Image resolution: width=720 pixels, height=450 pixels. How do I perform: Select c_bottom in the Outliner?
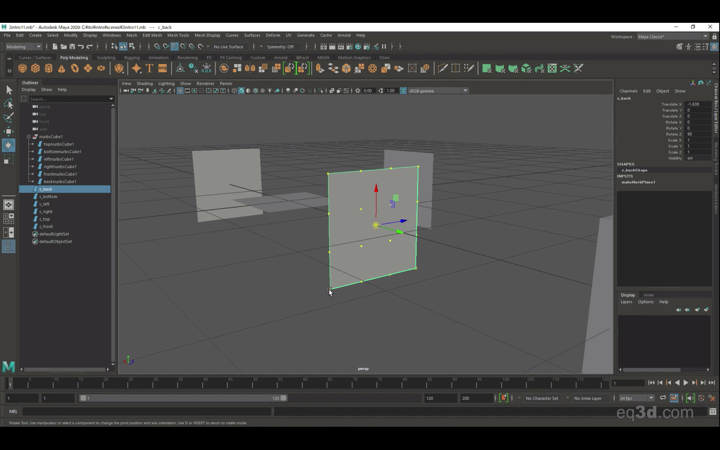[x=49, y=197]
